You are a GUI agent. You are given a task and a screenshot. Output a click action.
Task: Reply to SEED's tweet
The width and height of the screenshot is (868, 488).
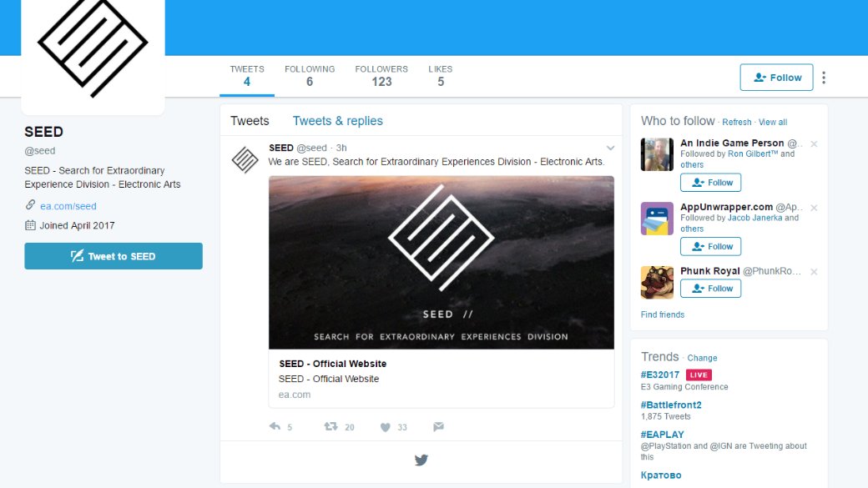coord(275,426)
